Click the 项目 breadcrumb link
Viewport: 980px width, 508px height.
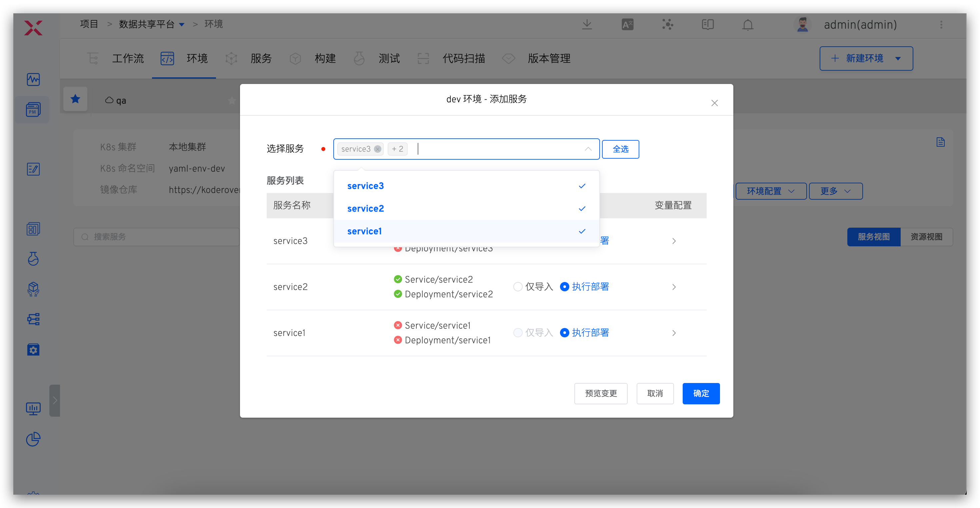pos(89,24)
